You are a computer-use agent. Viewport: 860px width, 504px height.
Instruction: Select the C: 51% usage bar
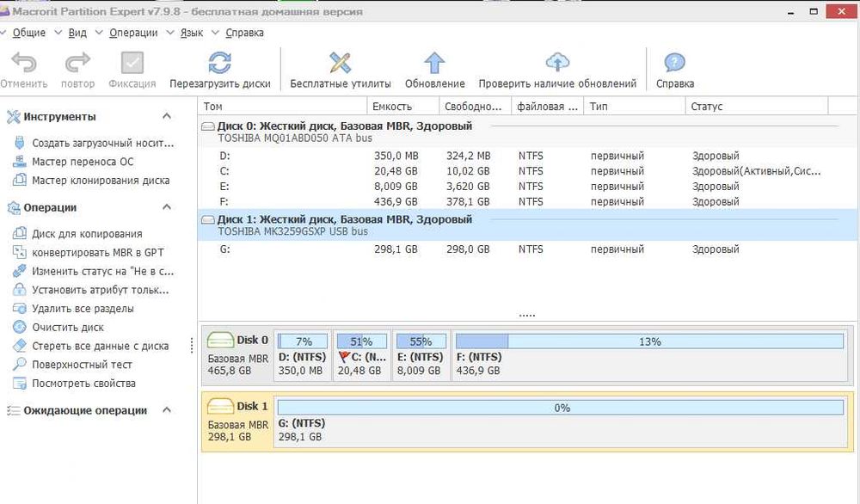tap(361, 341)
